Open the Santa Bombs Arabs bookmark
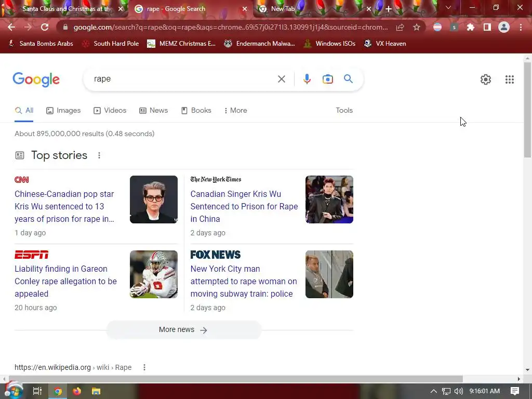Screen dimensions: 532x399 tap(41, 44)
